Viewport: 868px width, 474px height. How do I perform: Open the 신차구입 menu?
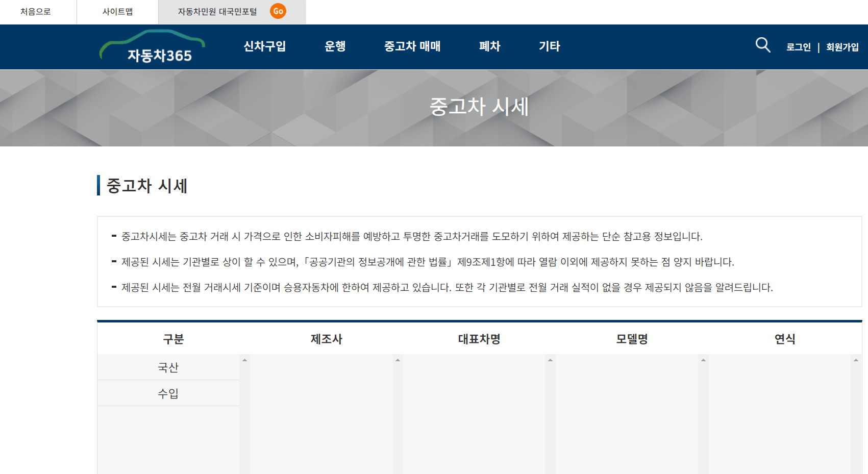265,46
